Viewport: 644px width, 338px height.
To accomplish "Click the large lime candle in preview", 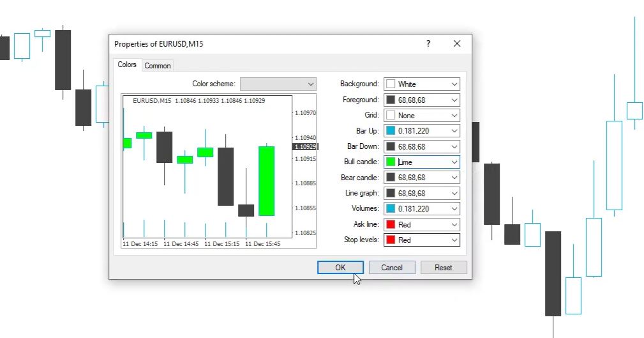I will point(266,181).
